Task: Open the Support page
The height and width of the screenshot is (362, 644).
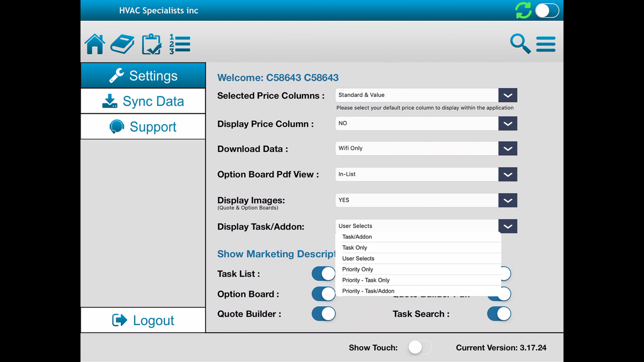Action: pos(143,126)
